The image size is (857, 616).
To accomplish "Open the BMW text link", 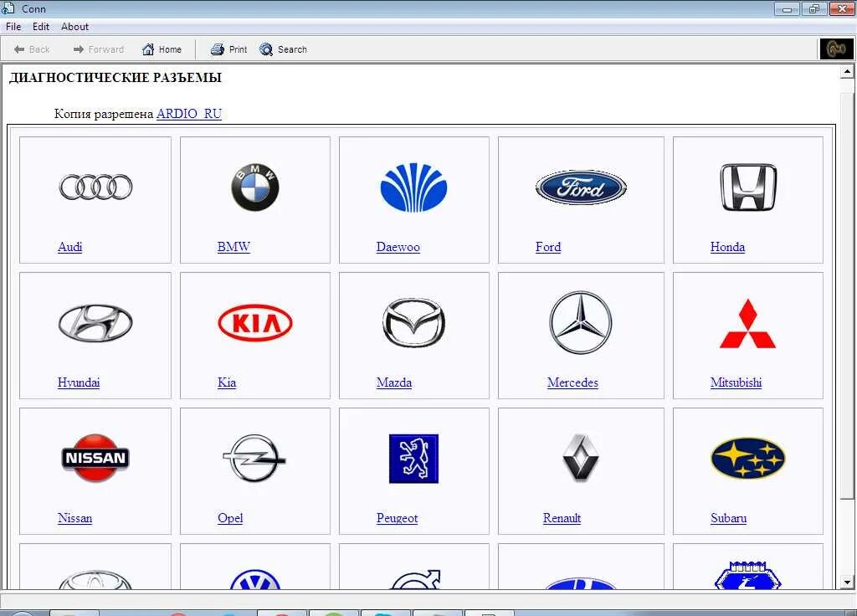I will point(234,247).
